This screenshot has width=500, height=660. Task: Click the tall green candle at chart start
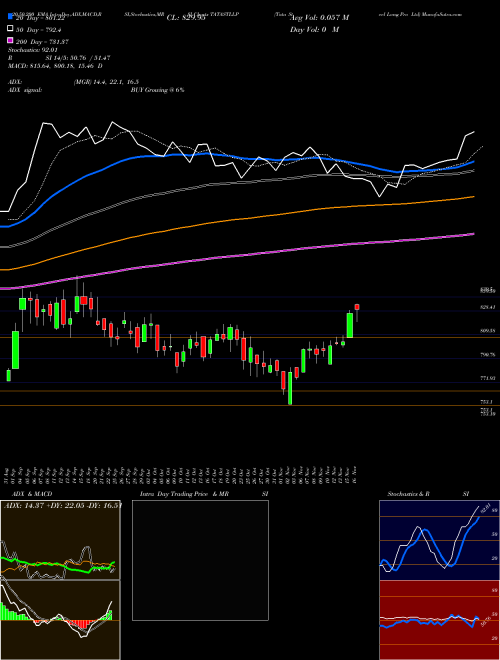[x=15, y=349]
